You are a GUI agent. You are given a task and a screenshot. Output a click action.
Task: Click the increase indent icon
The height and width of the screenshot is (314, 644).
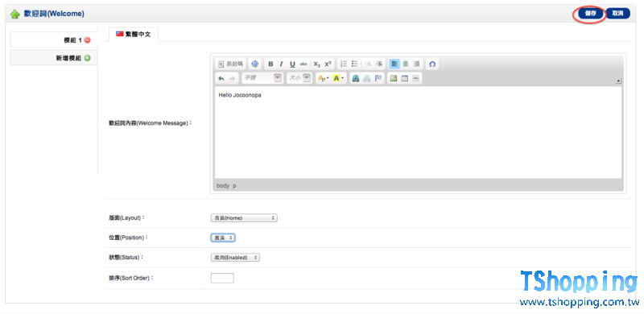coord(379,64)
